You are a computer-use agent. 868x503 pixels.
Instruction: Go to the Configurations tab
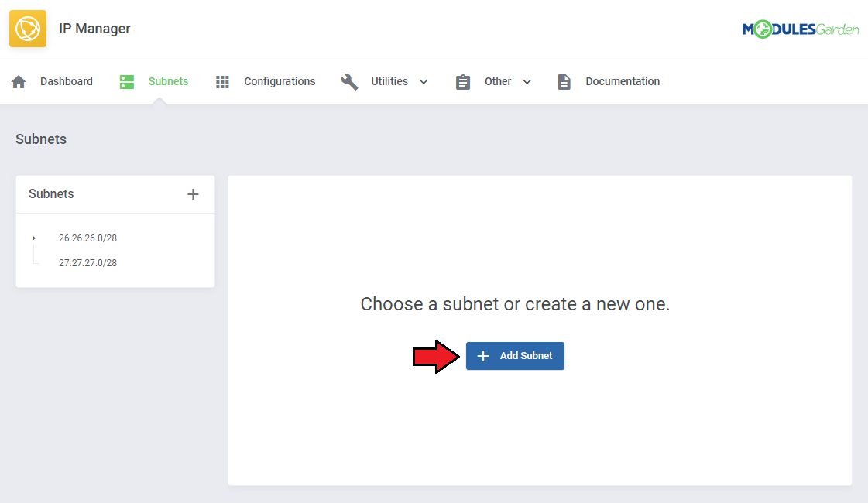tap(280, 81)
